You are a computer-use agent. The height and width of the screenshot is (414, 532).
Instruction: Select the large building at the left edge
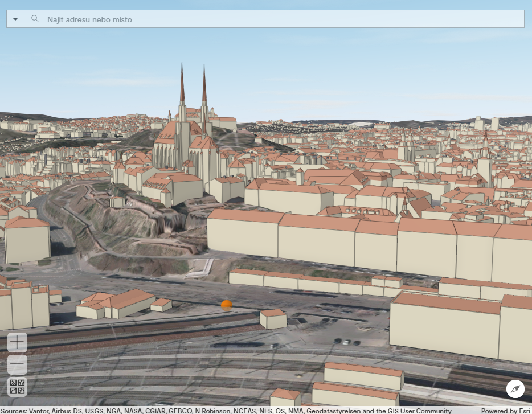(x=27, y=239)
